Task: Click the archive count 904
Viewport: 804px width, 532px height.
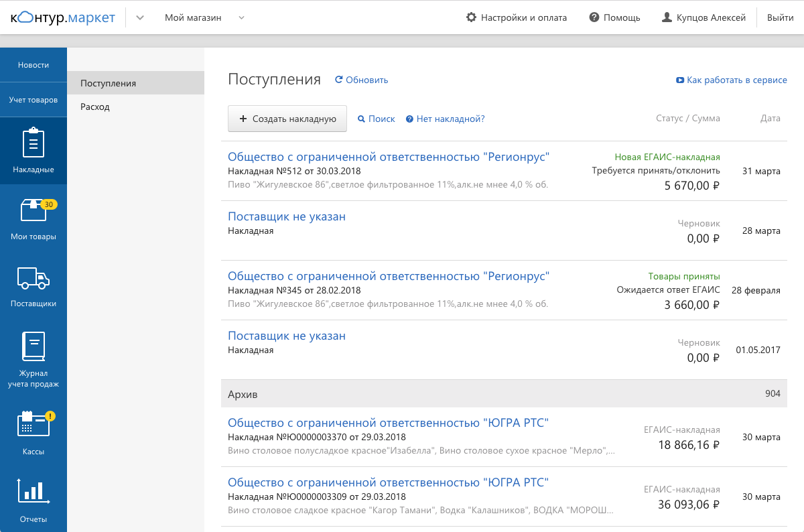Action: click(773, 394)
